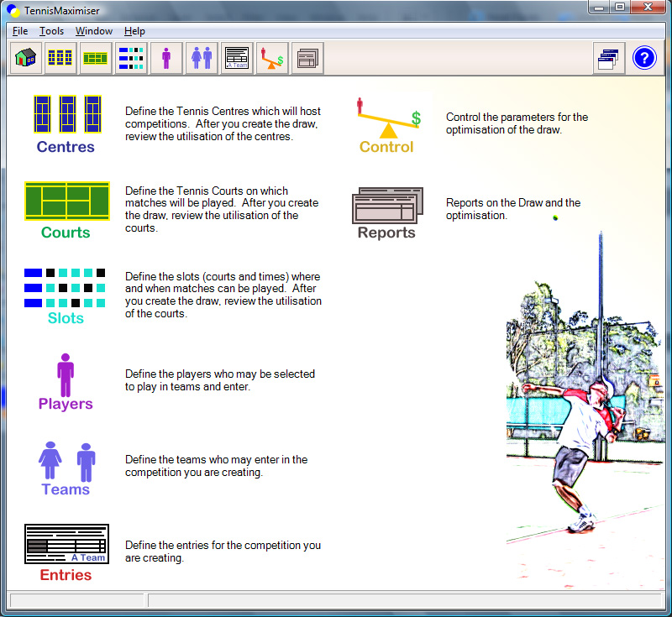Image resolution: width=672 pixels, height=617 pixels.
Task: Click the large purple Players icon
Action: pos(66,375)
